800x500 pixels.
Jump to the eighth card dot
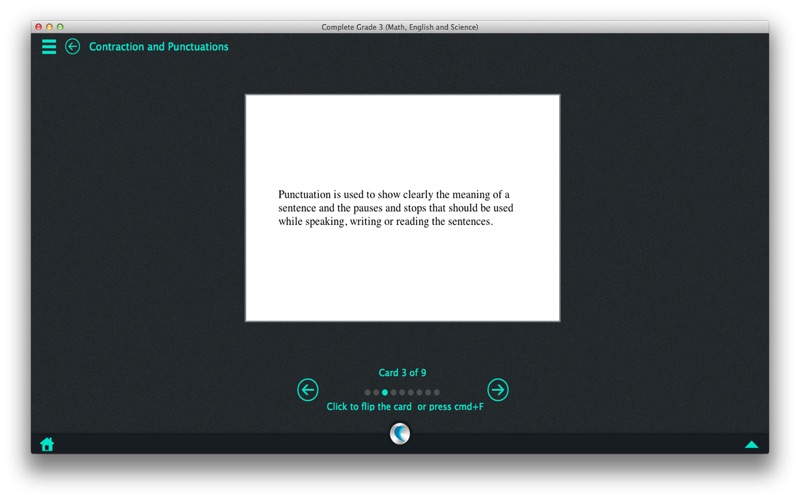coord(428,392)
